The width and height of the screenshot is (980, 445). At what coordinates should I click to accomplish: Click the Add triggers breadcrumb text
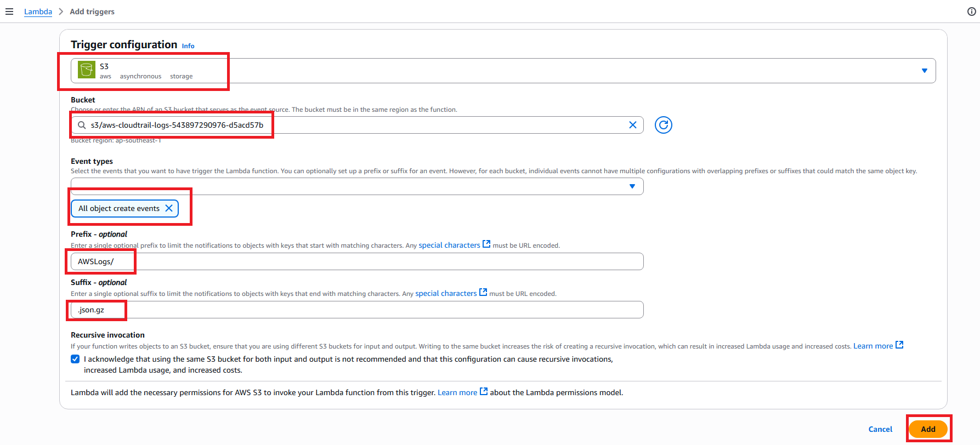tap(92, 12)
